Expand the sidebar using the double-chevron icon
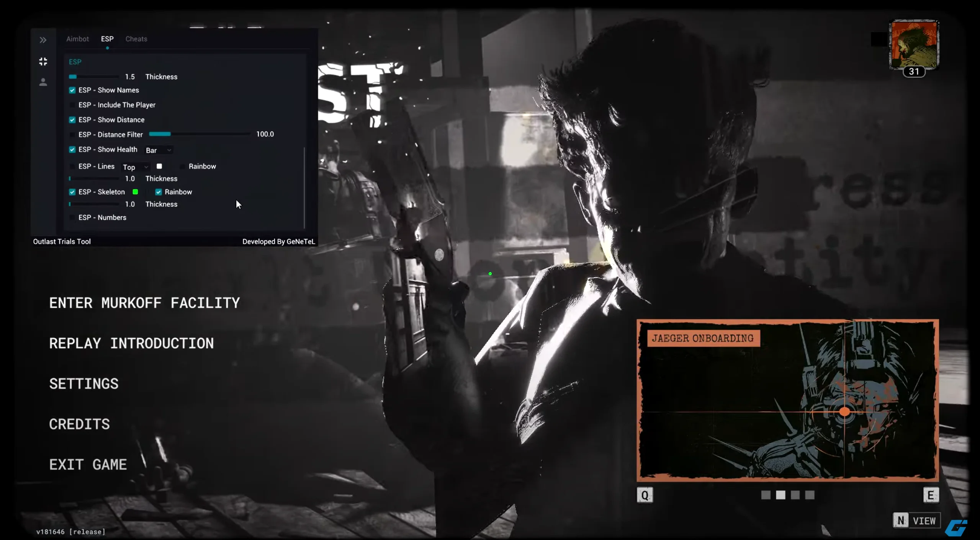Viewport: 980px width, 540px height. [x=43, y=39]
